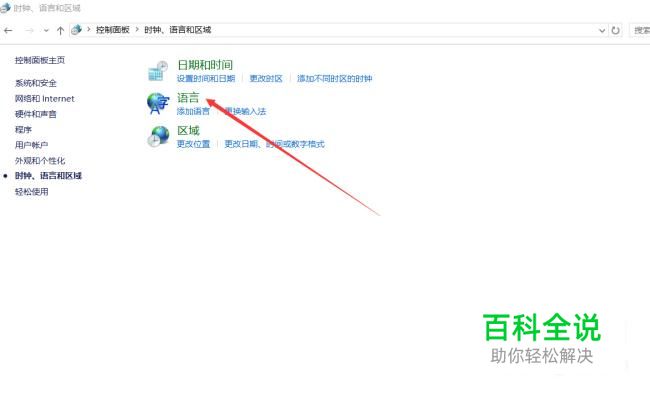Open 程序 category
Image resolution: width=650 pixels, height=399 pixels.
[x=23, y=130]
